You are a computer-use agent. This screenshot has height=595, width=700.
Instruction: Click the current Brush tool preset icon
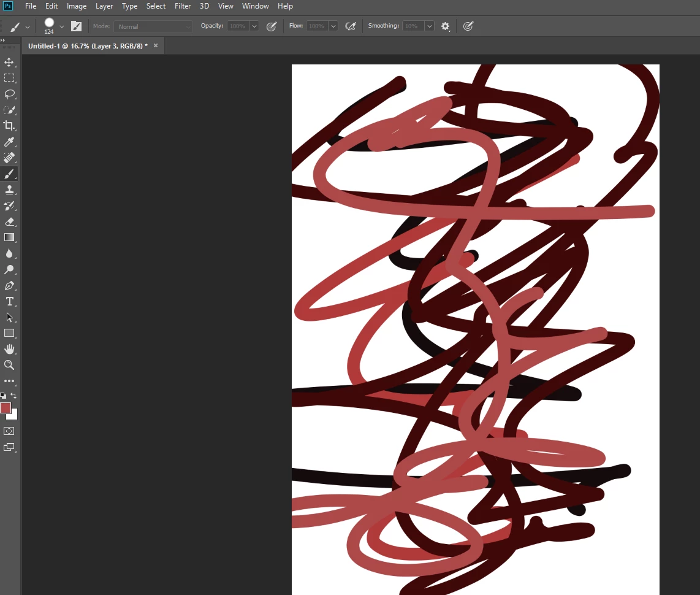tap(15, 27)
